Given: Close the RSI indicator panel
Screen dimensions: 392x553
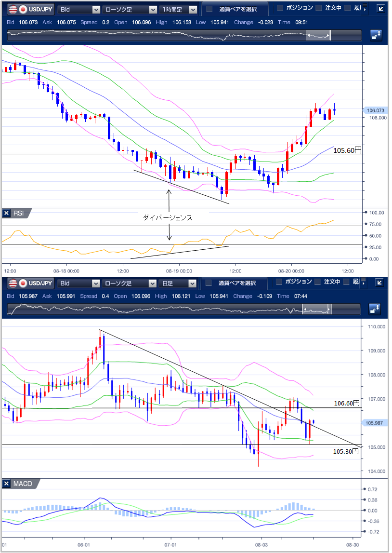Looking at the screenshot, I should (x=7, y=213).
